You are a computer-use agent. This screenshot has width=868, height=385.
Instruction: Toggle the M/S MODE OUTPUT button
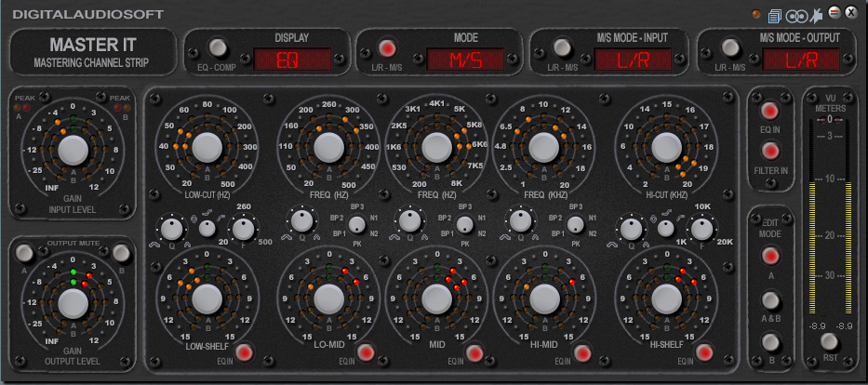coord(730,47)
